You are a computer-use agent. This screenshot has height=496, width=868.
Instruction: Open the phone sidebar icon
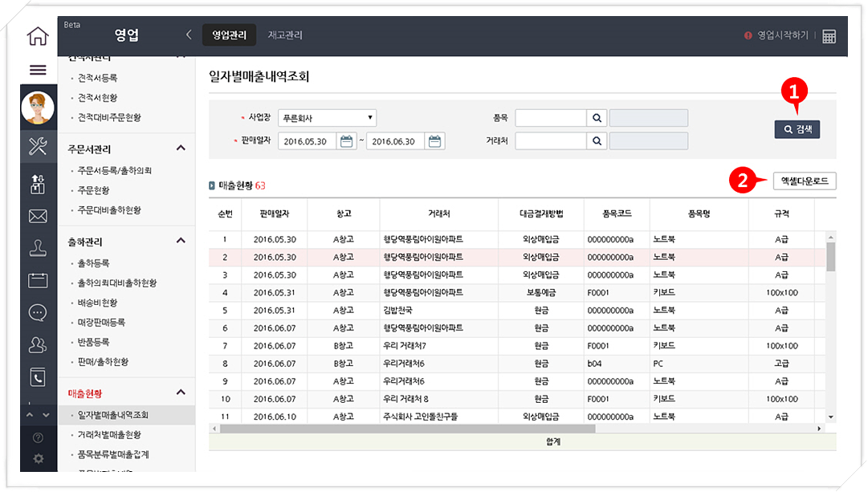(x=38, y=377)
